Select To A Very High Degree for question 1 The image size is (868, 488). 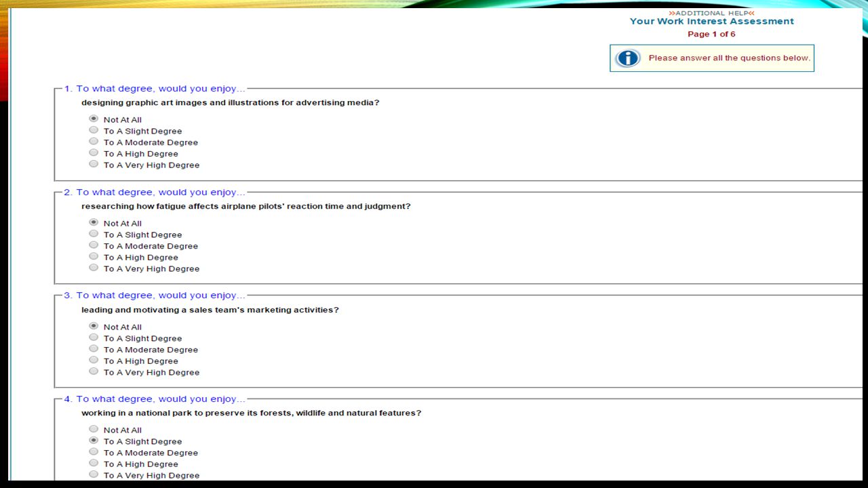click(94, 164)
